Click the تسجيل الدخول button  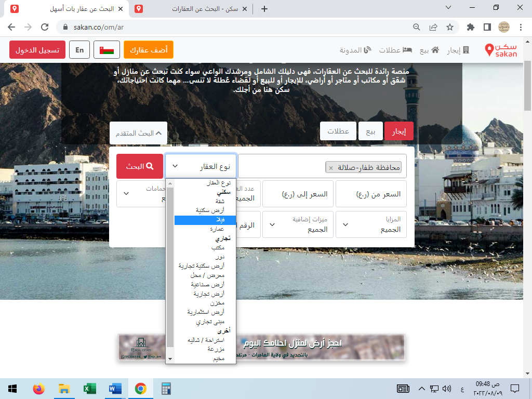(x=37, y=50)
